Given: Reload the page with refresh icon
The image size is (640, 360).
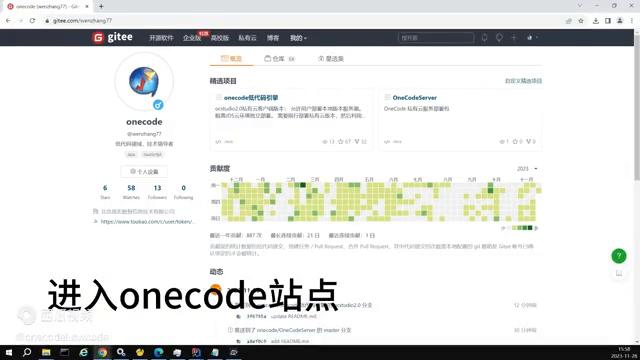Looking at the screenshot, I should coord(32,20).
